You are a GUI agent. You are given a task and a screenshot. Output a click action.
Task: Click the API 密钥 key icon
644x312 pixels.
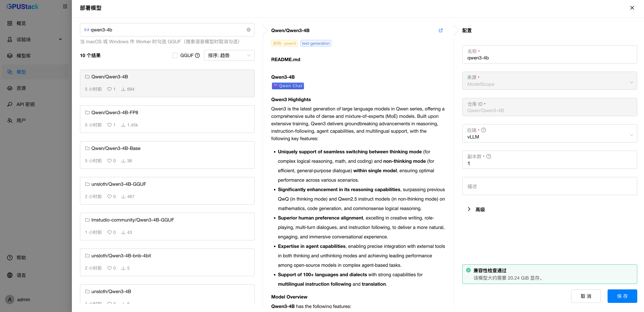(10, 104)
